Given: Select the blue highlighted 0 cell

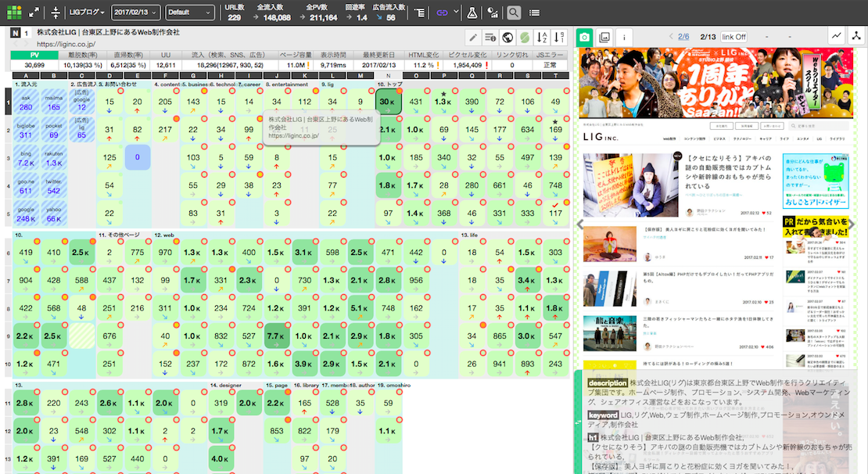Looking at the screenshot, I should pyautogui.click(x=138, y=157).
